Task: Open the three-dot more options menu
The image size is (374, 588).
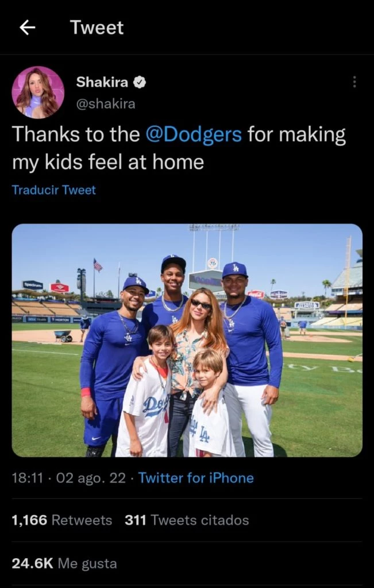Action: [x=354, y=83]
